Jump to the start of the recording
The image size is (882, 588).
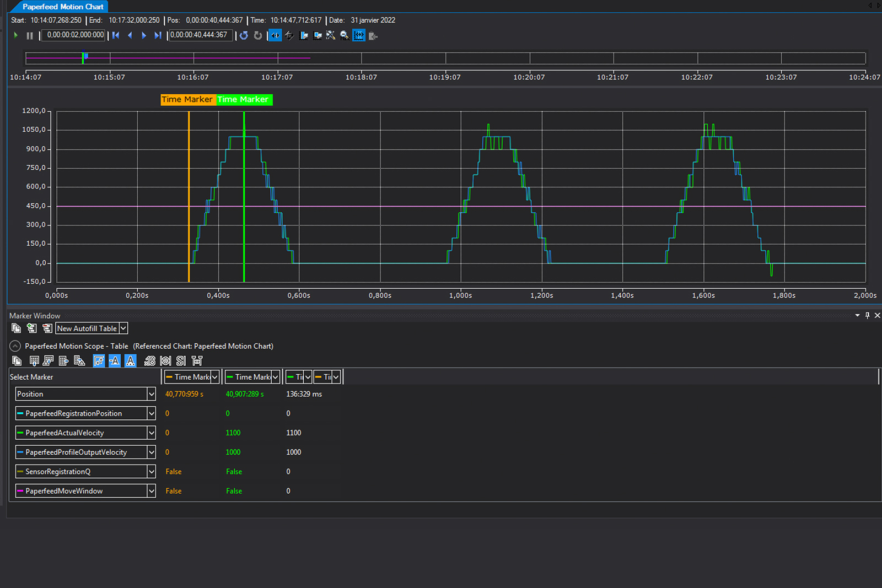click(116, 36)
